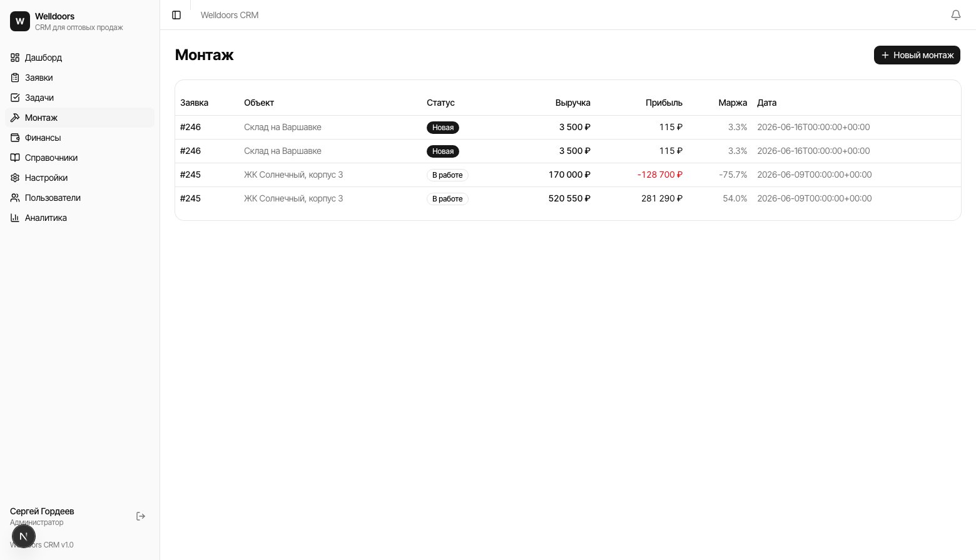Click the revenue 520 550 ₽
976x560 pixels.
coord(569,198)
